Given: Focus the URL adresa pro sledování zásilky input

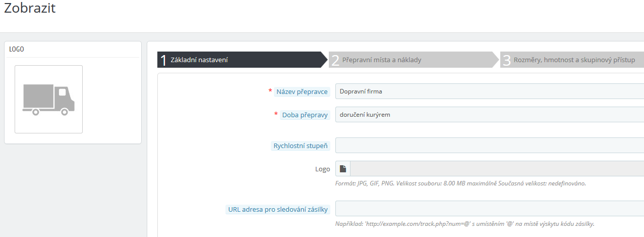Looking at the screenshot, I should pyautogui.click(x=489, y=209).
